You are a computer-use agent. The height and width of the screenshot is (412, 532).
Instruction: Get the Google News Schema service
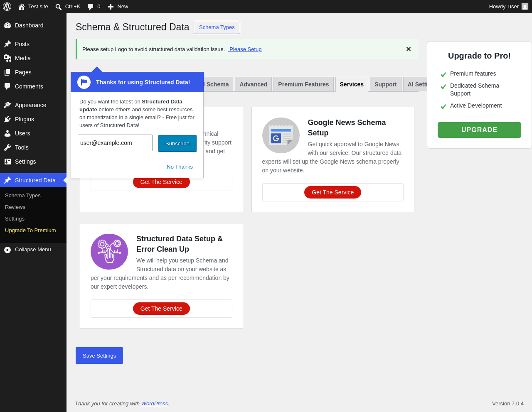(x=332, y=192)
